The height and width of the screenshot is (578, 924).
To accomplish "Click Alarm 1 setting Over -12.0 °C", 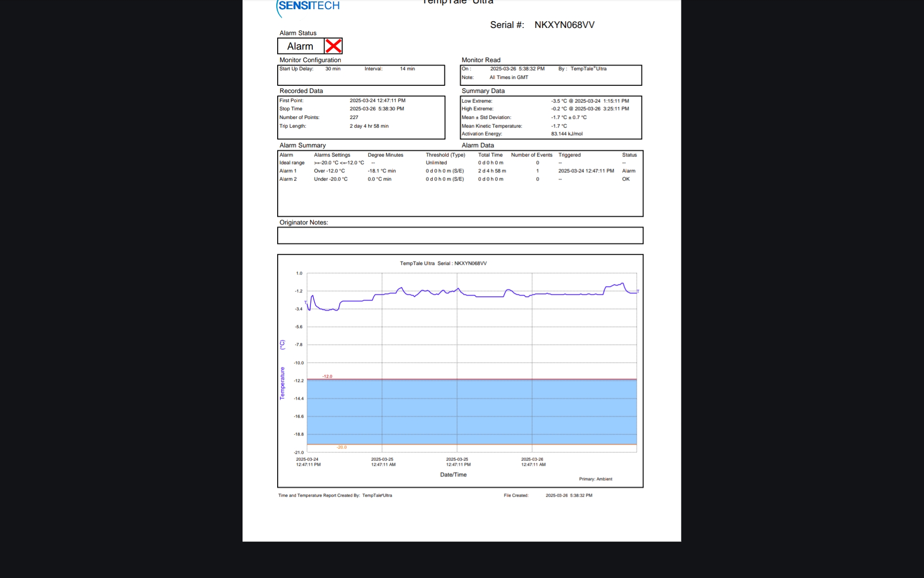I will point(329,171).
